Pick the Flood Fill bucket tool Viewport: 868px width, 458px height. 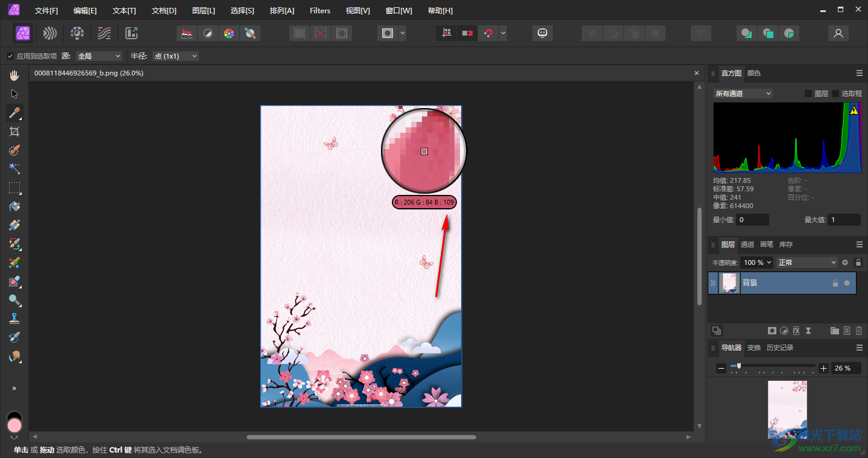tap(14, 206)
